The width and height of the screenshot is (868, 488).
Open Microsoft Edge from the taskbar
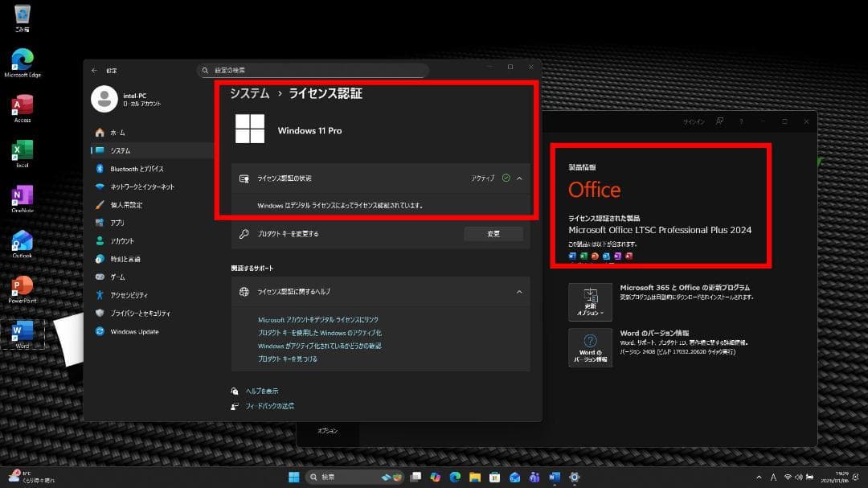pos(455,477)
